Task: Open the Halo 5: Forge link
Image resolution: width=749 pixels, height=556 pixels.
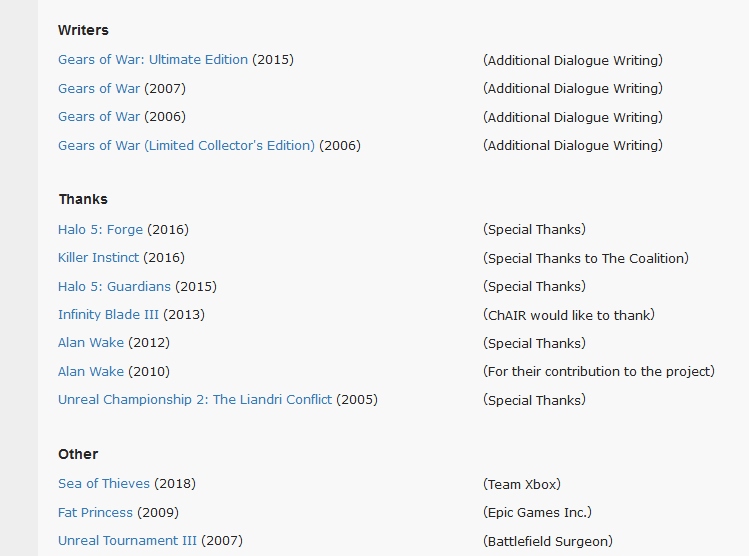Action: click(100, 229)
